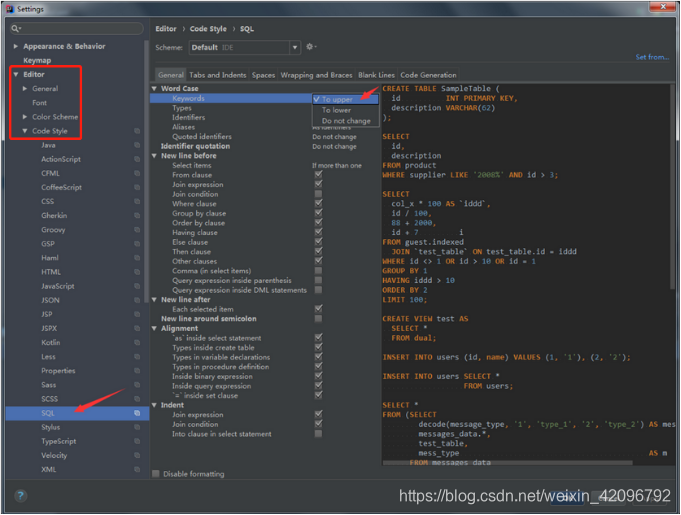681x515 pixels.
Task: Select the Identifier quotation value Do not change
Action: [x=334, y=146]
